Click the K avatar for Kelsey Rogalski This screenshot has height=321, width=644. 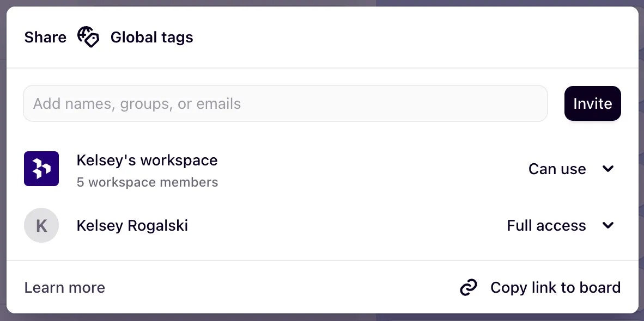click(x=41, y=225)
